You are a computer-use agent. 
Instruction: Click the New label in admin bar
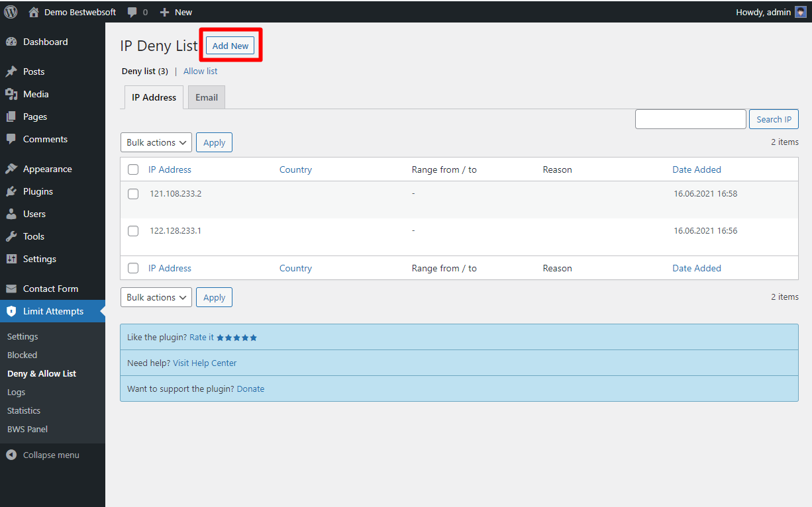[x=183, y=12]
